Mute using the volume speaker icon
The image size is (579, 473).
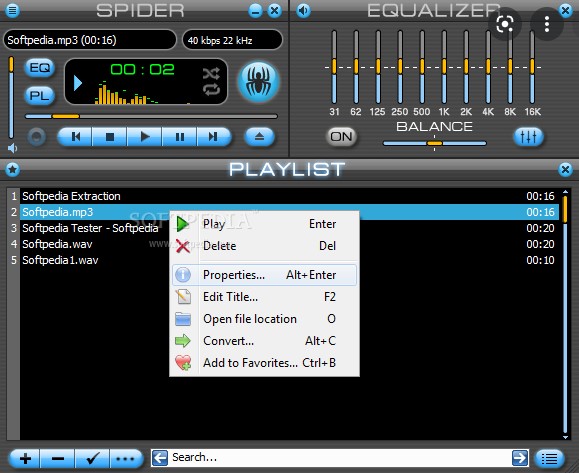[13, 148]
